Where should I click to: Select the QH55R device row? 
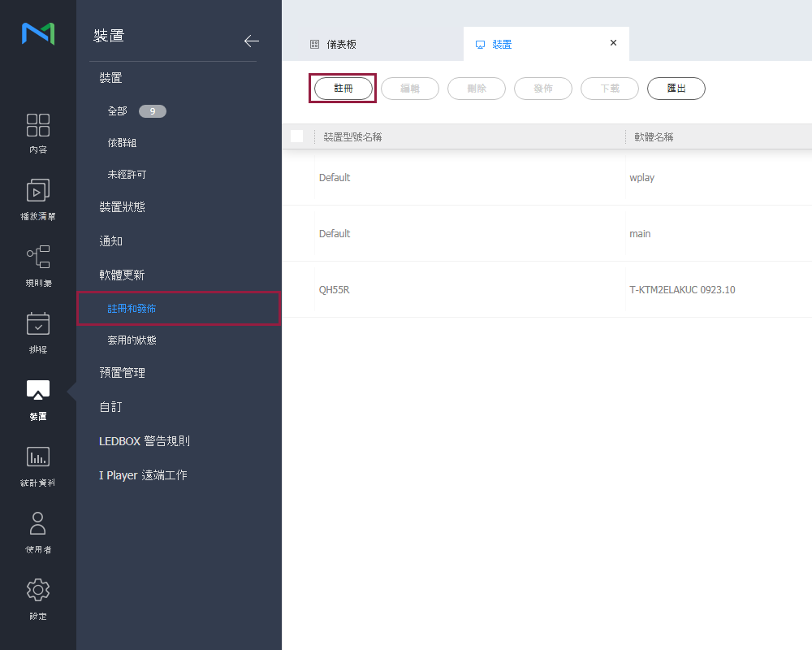[335, 289]
